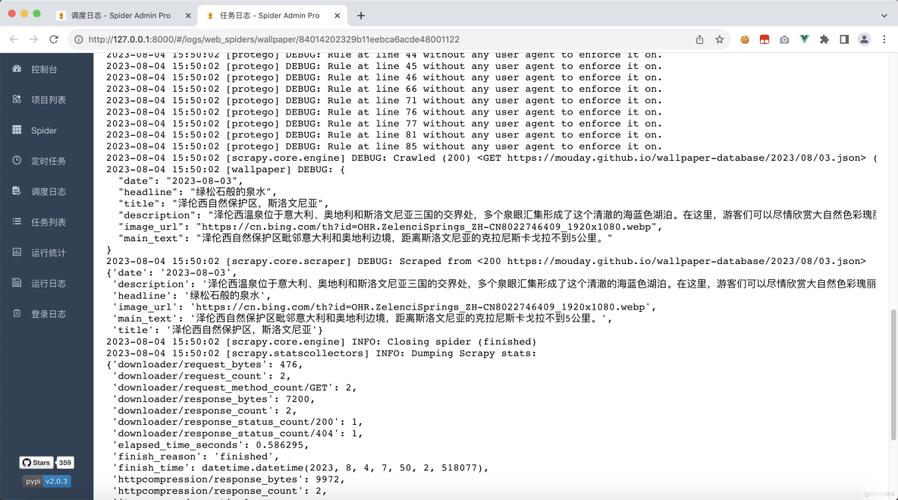Bookmark this page with star icon
The height and width of the screenshot is (500, 898).
(x=719, y=39)
